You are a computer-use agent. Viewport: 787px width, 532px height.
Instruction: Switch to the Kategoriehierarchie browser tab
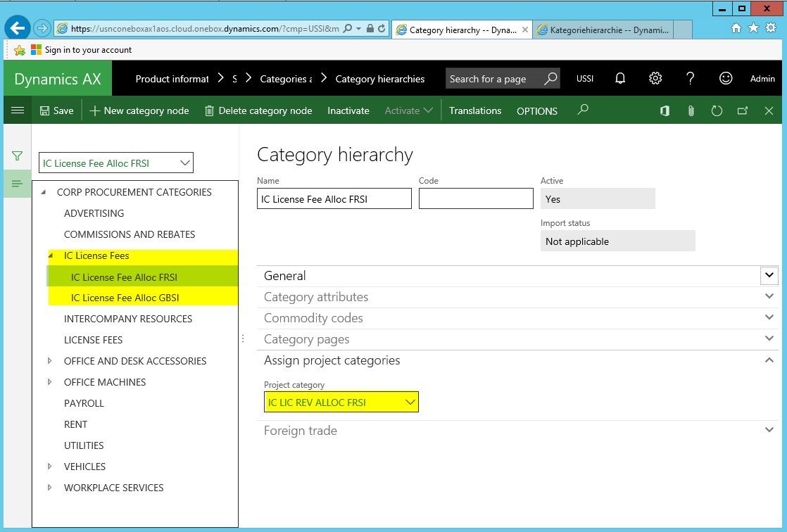pos(602,30)
